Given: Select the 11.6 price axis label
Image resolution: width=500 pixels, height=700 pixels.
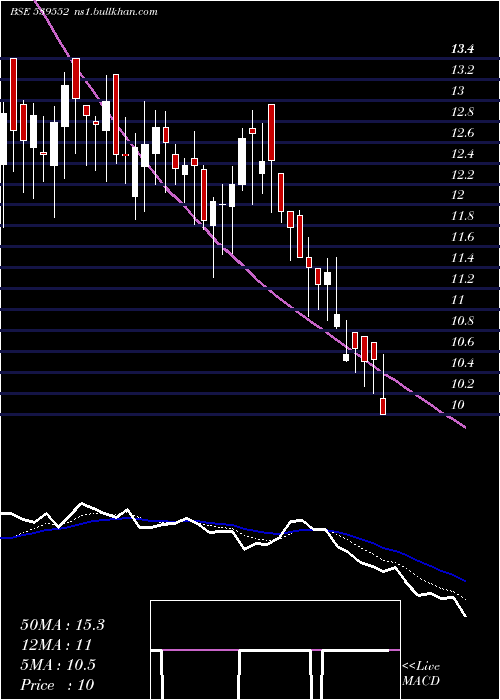Looking at the screenshot, I should pyautogui.click(x=462, y=237).
